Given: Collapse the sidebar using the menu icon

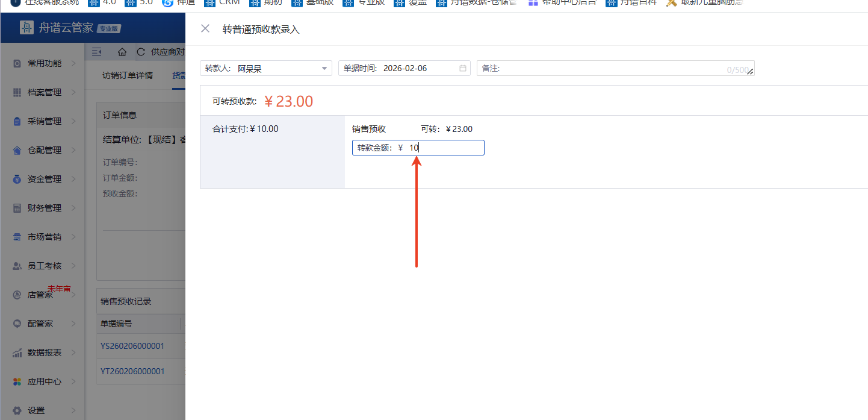Looking at the screenshot, I should click(97, 52).
